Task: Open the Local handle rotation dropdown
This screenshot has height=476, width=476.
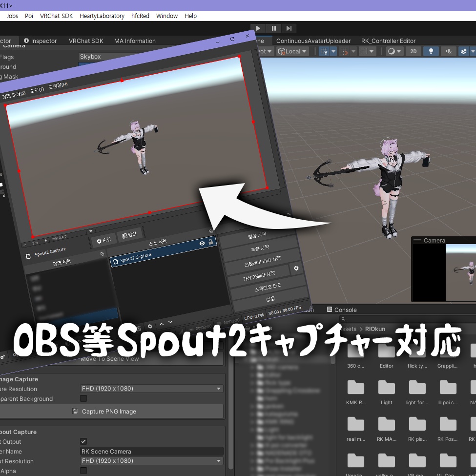Action: tap(292, 51)
